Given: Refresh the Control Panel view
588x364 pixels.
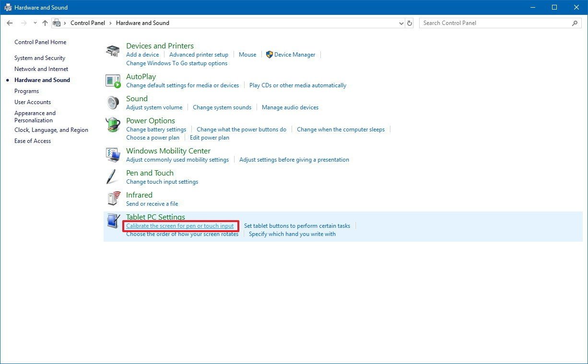Looking at the screenshot, I should (x=409, y=23).
